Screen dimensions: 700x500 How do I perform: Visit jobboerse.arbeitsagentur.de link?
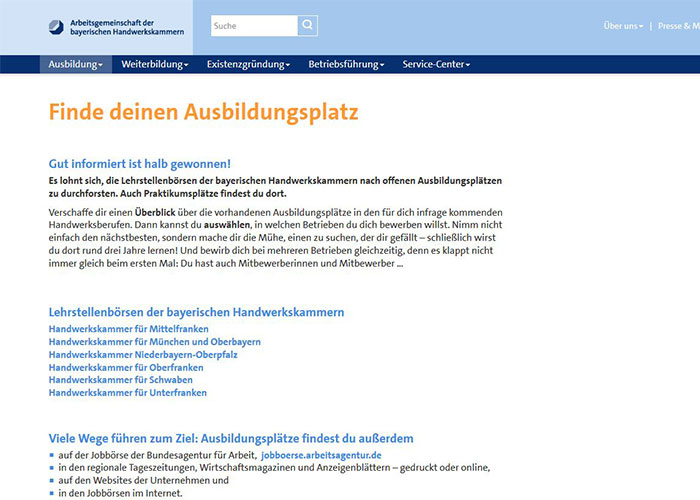(x=321, y=455)
